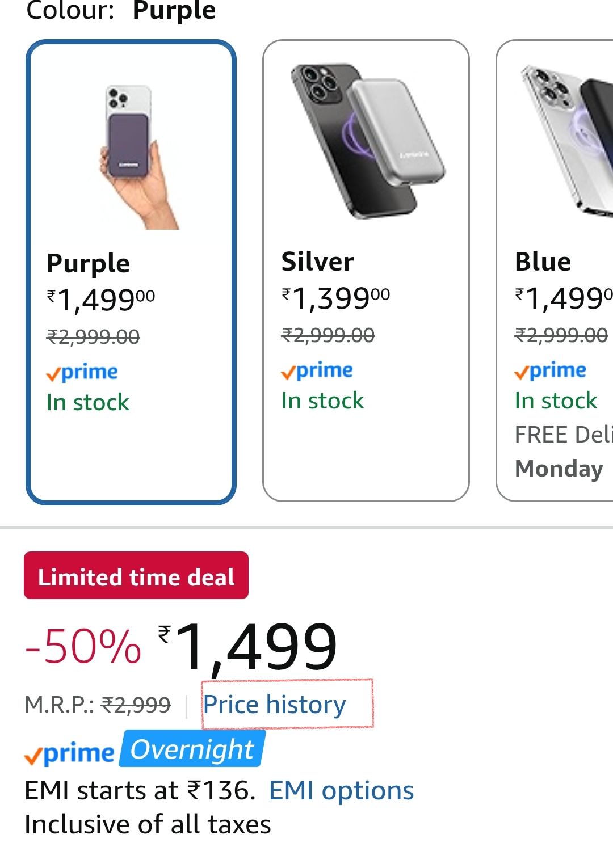This screenshot has height=868, width=613.
Task: Tap the blue power bank thumbnail
Action: (568, 141)
